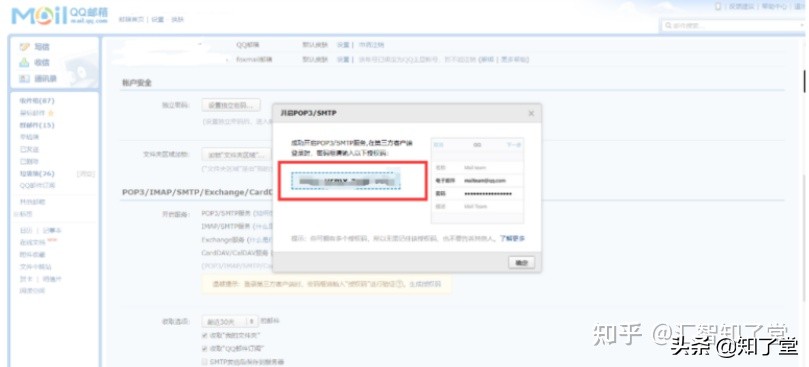Select the blurred authorization code box
The image size is (809, 367).
coord(346,181)
